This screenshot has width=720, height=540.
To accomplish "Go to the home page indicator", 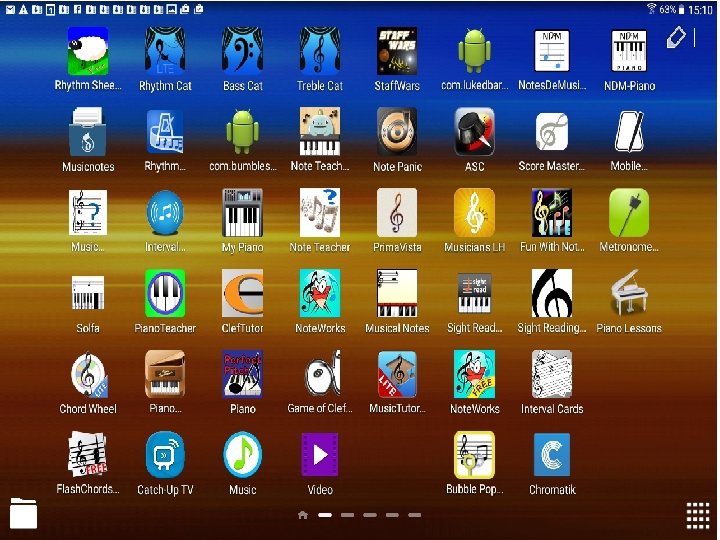I will pyautogui.click(x=303, y=515).
